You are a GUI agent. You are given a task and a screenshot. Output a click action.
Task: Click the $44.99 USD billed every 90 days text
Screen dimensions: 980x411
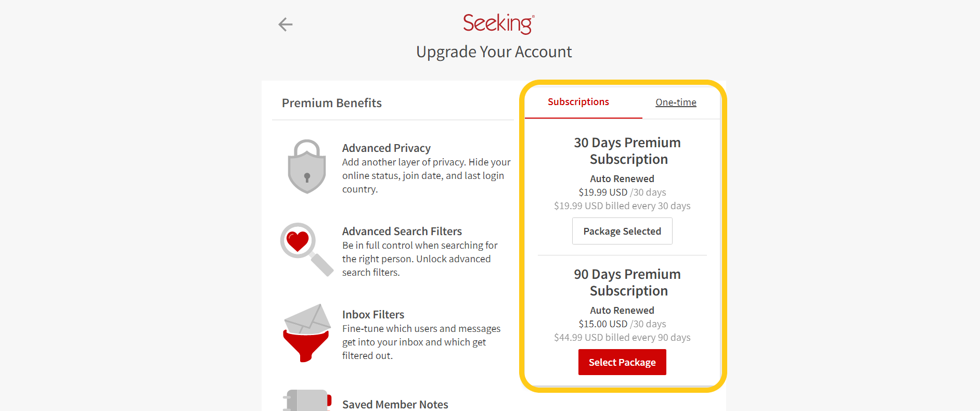pos(622,338)
